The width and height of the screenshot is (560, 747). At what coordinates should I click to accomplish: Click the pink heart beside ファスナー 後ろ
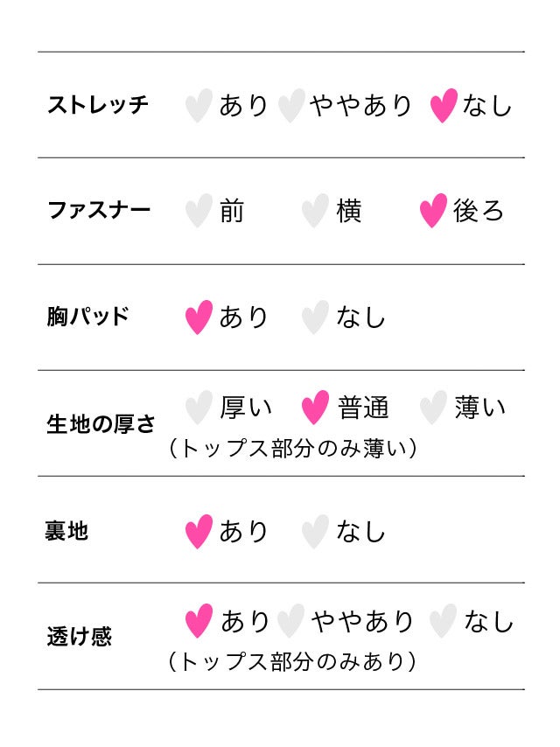[x=433, y=211]
